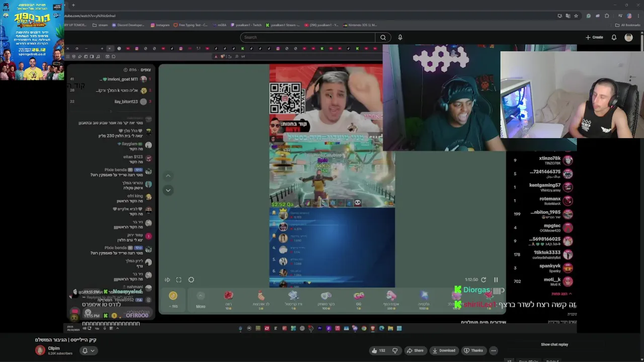This screenshot has height=362, width=644.
Task: Open the mGBA bookmark
Action: point(219,25)
